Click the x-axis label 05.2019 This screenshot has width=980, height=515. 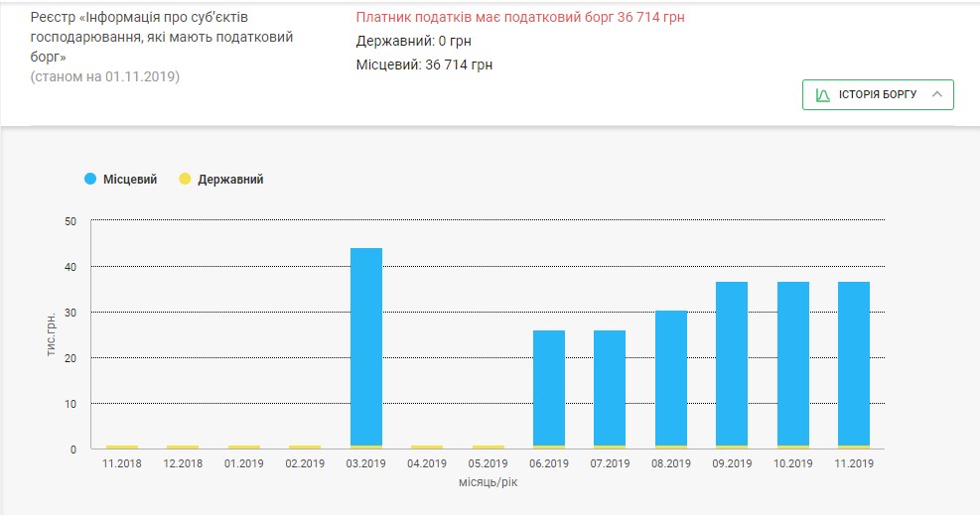coord(488,463)
